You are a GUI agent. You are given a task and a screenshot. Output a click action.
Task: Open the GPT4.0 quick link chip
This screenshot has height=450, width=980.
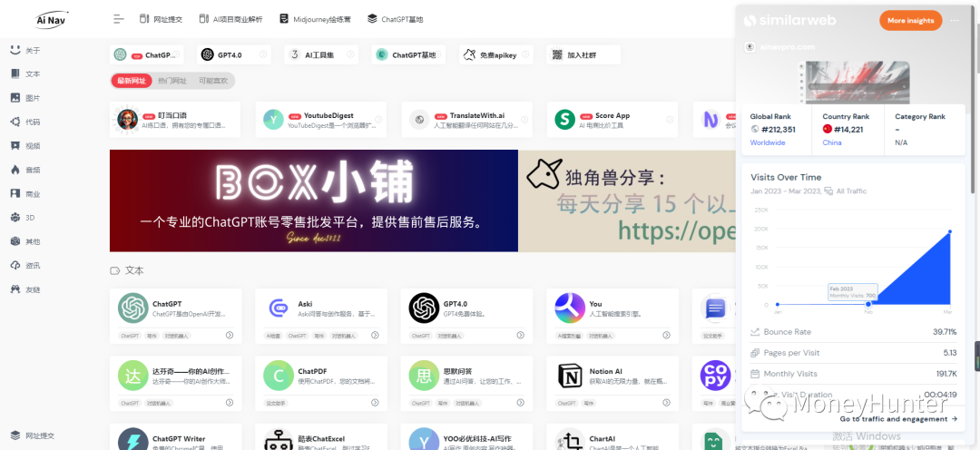pos(234,55)
